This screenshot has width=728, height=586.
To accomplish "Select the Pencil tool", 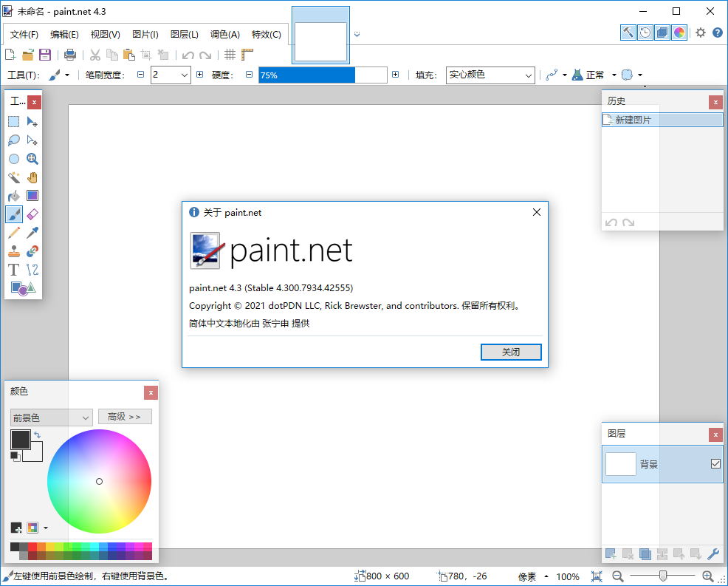I will (x=14, y=232).
